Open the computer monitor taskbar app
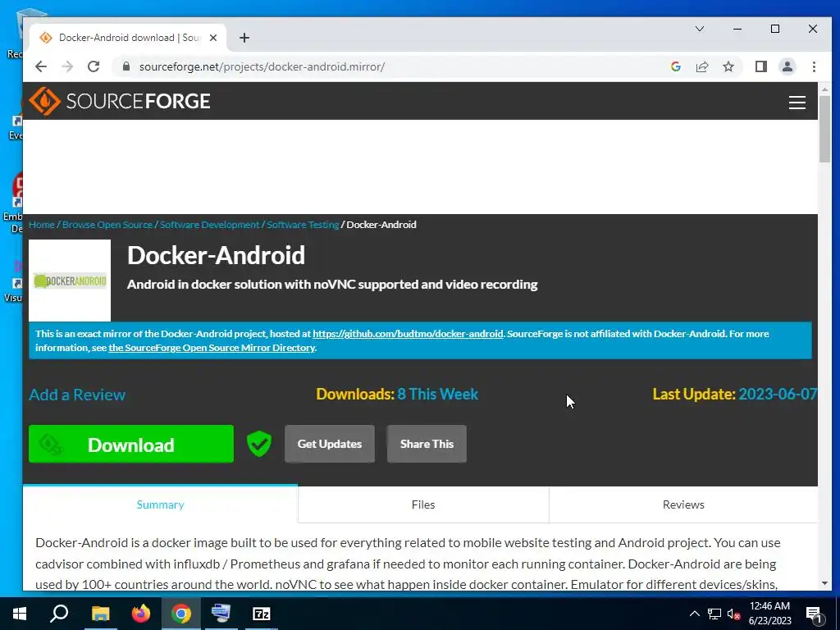 coord(221,614)
